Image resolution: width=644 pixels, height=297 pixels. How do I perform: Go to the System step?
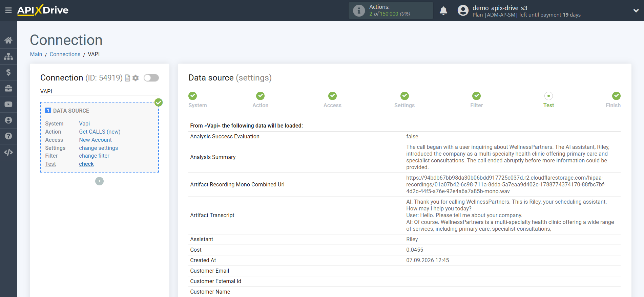pyautogui.click(x=193, y=96)
